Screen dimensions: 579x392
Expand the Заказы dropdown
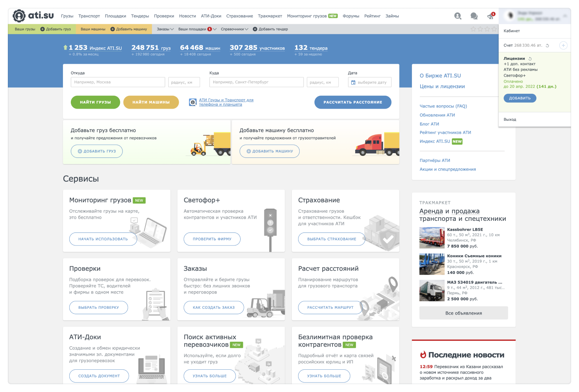(x=165, y=29)
